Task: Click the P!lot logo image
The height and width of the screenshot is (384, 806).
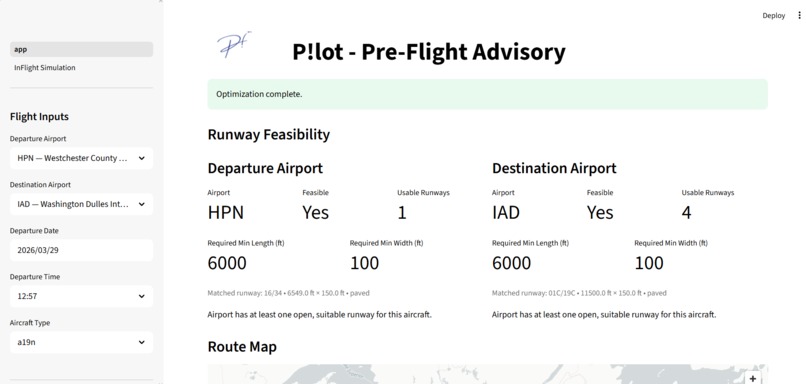Action: [234, 44]
